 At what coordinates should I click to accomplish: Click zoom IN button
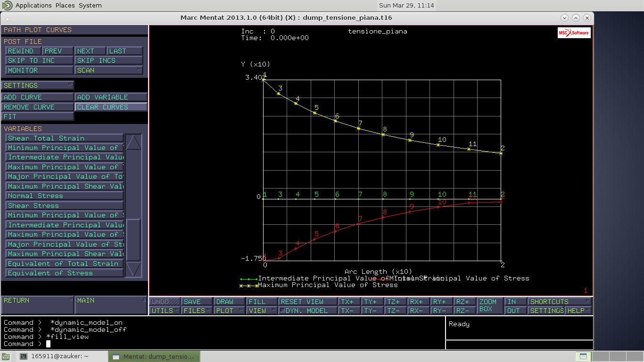point(516,302)
